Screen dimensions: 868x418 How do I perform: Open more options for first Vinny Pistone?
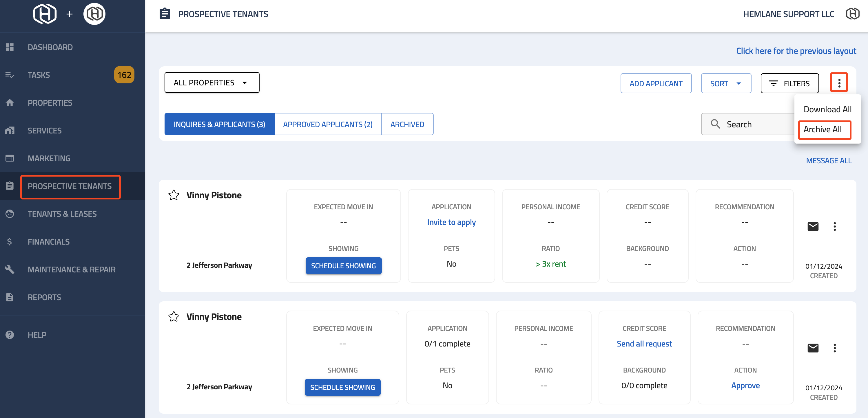[x=835, y=226]
